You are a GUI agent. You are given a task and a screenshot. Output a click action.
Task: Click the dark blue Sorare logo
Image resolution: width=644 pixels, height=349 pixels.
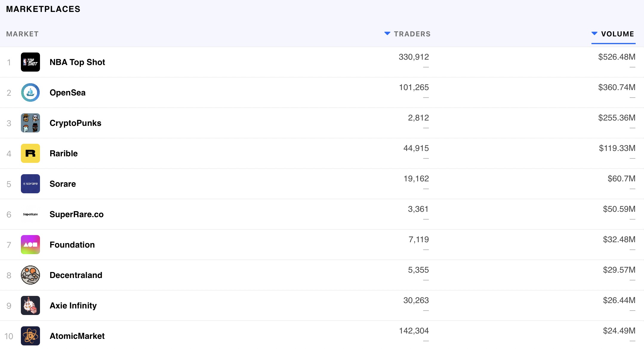(30, 184)
